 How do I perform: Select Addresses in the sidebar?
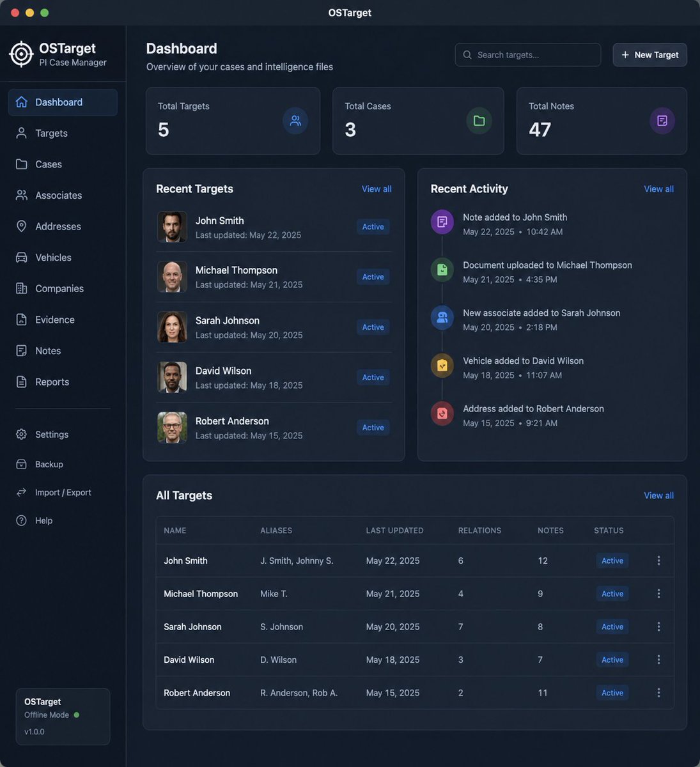tap(63, 226)
